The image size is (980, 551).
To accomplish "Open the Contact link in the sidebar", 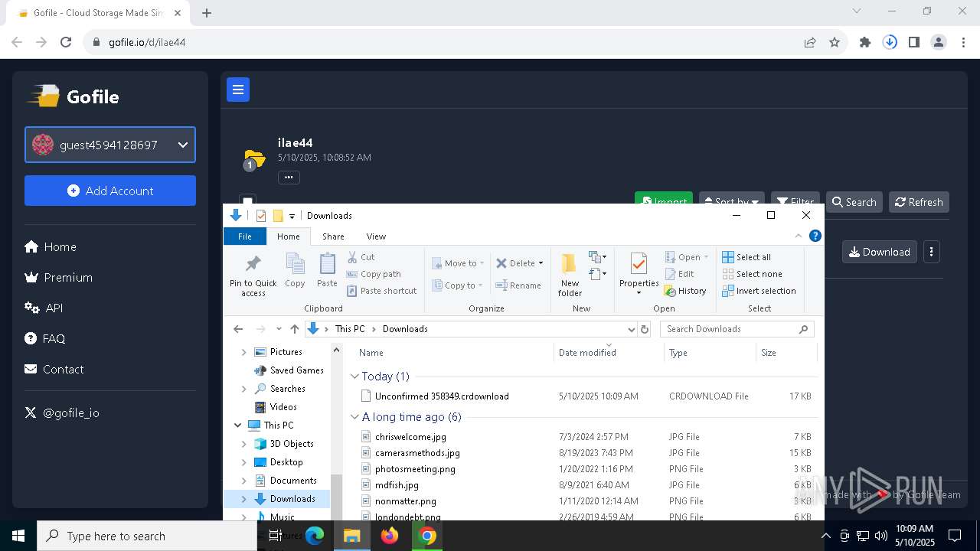I will pos(54,369).
